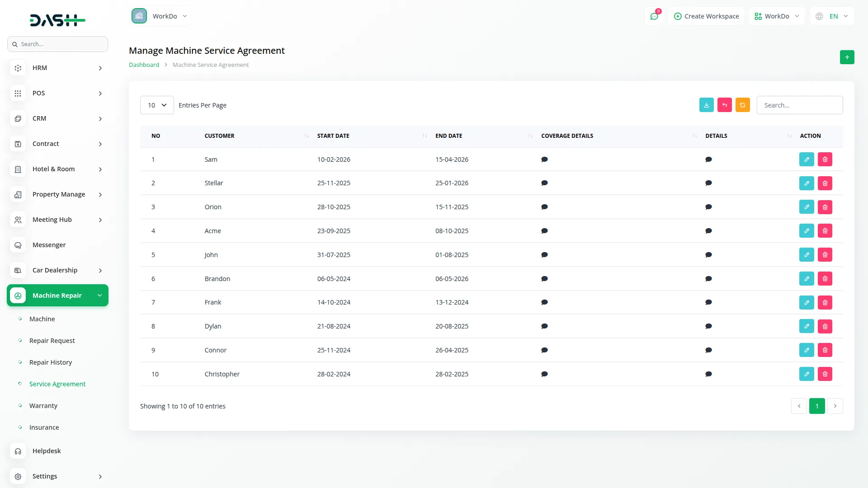The width and height of the screenshot is (868, 488).
Task: View coverage details comment for Acme
Action: (544, 231)
